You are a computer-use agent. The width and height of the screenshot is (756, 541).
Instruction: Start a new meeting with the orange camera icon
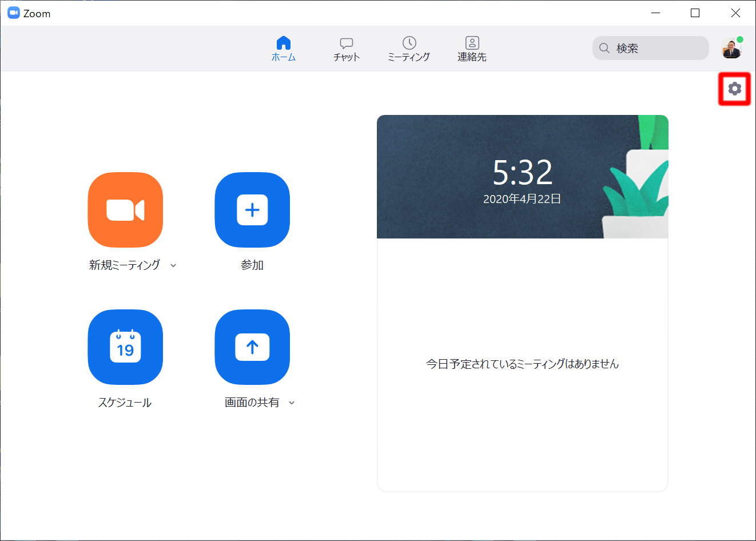125,210
